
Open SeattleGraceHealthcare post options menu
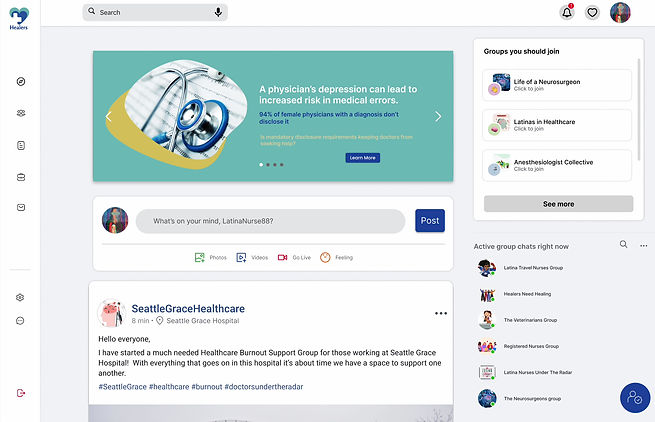441,313
